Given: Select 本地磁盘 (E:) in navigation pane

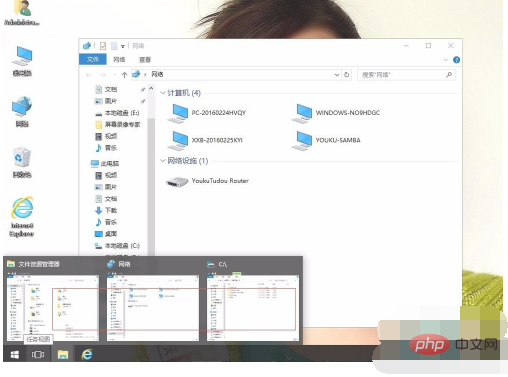Looking at the screenshot, I should click(117, 113).
